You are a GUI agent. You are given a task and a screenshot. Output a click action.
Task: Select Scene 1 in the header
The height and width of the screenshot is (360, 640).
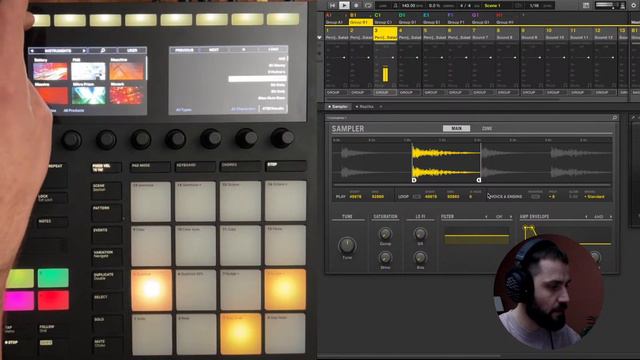(492, 5)
